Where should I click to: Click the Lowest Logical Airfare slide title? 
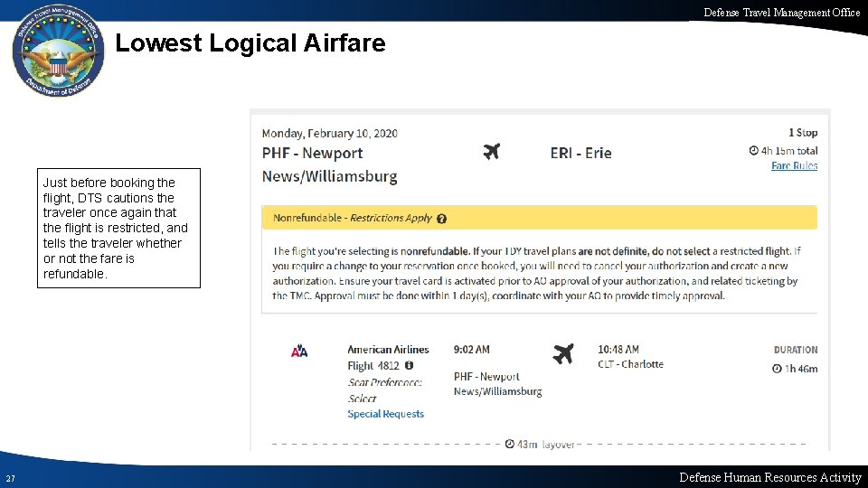[x=250, y=42]
